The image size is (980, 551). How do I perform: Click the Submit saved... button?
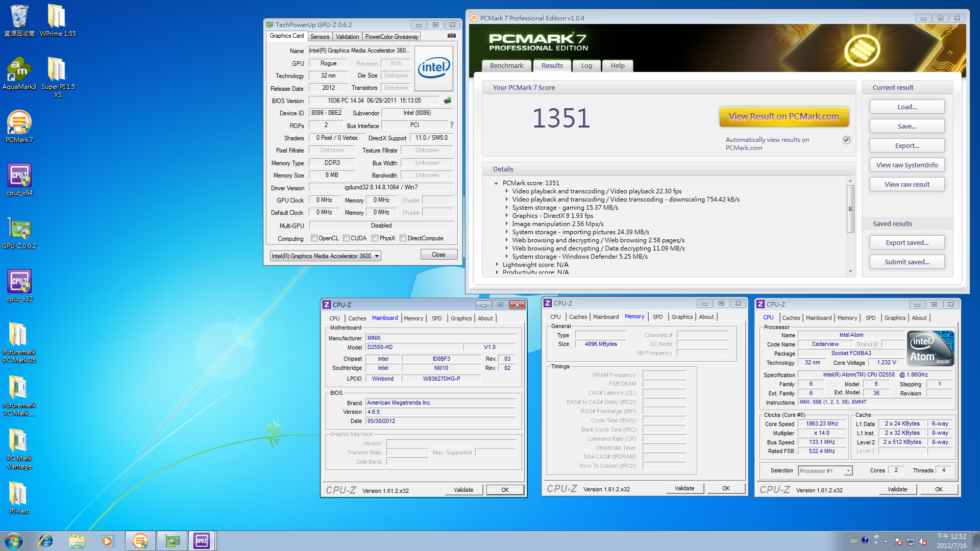pyautogui.click(x=907, y=262)
